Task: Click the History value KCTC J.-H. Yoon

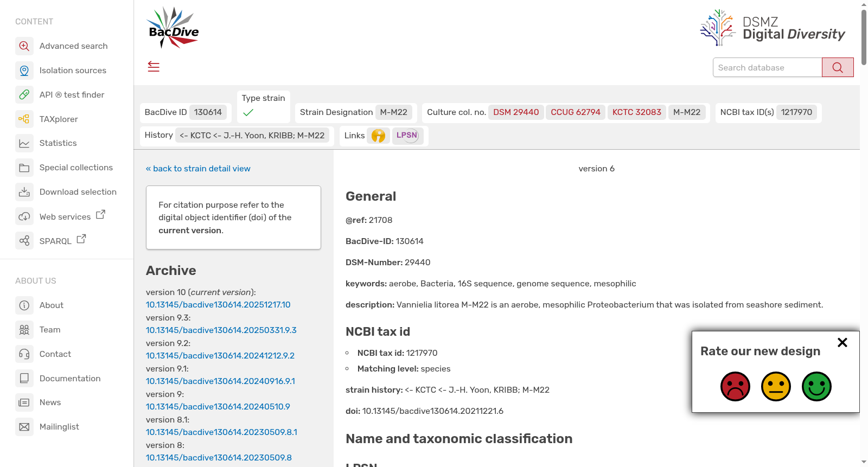Action: [252, 136]
